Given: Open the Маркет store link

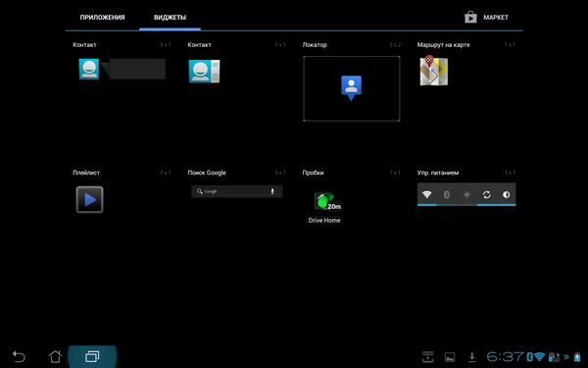Looking at the screenshot, I should coord(486,18).
